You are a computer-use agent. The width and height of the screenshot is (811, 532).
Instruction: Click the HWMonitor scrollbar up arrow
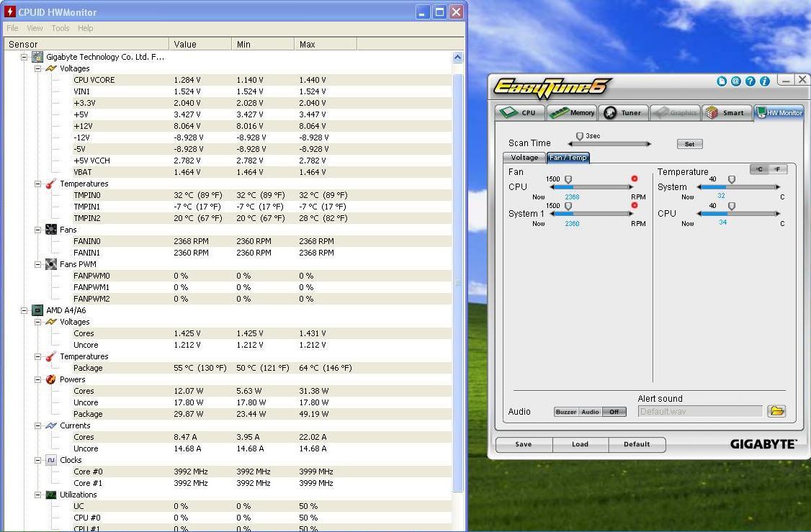pos(457,58)
